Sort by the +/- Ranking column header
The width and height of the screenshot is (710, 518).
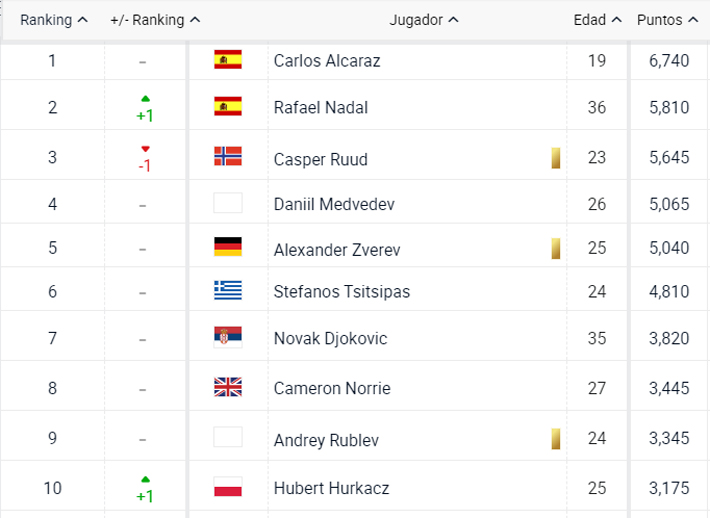coord(155,20)
